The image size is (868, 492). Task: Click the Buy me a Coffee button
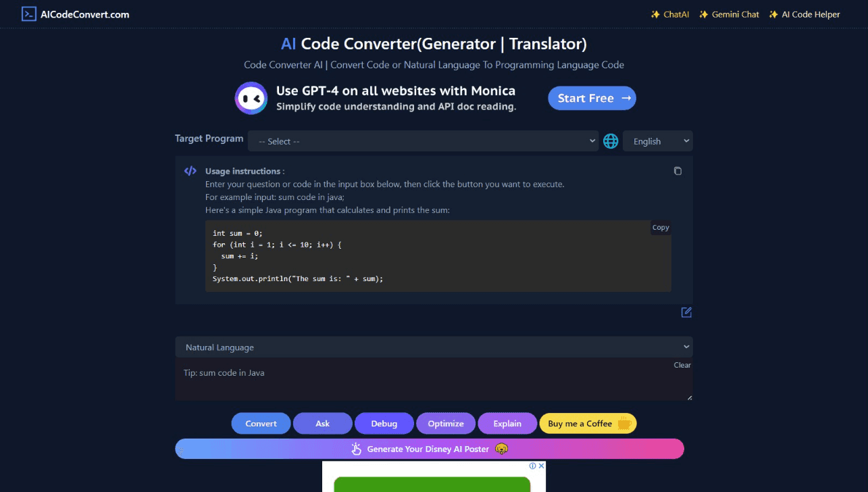(x=588, y=424)
